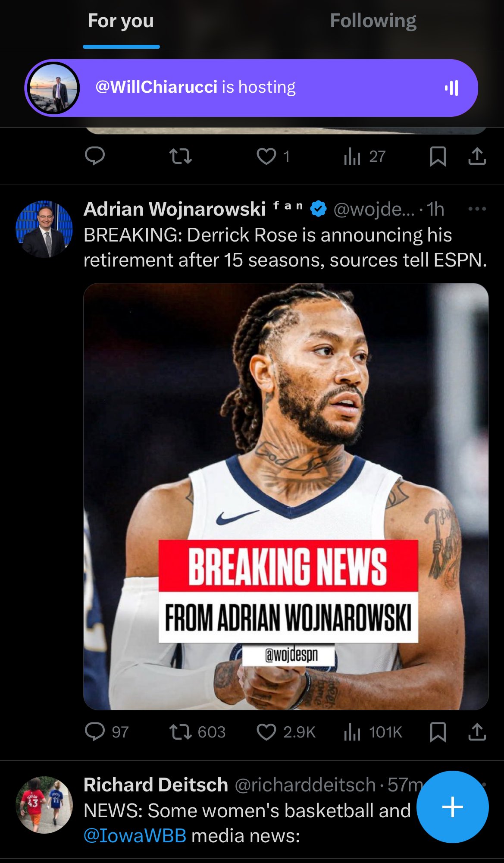Share the top partially visible post
Image resolution: width=504 pixels, height=863 pixels.
[477, 156]
